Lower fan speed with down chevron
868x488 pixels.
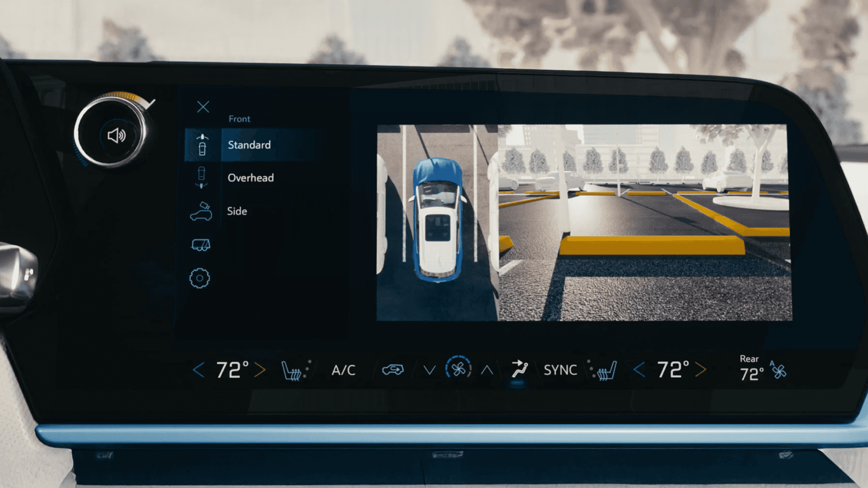click(x=429, y=371)
